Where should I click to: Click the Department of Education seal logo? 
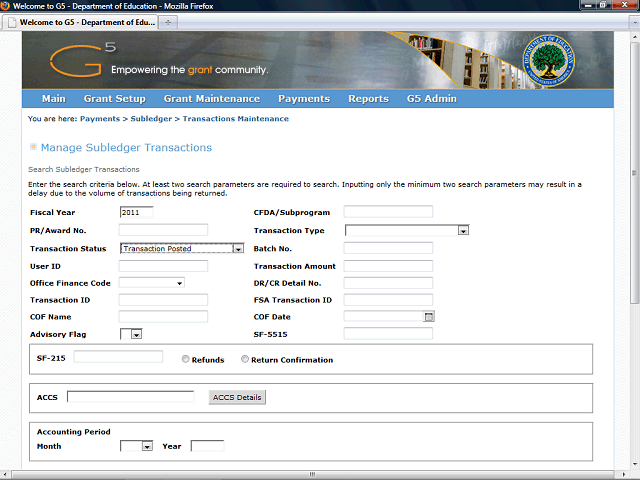tap(549, 60)
